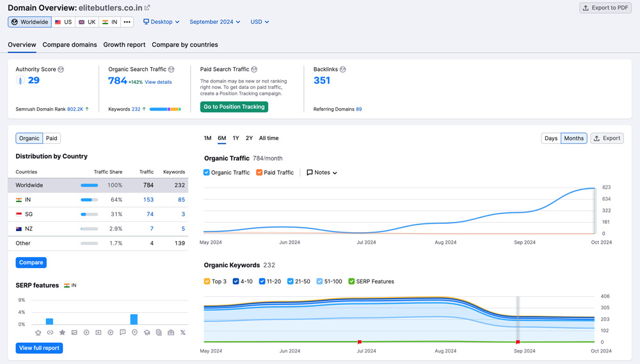Viewport: 640px width, 364px height.
Task: Click the Backlinks info globe icon
Action: (x=343, y=69)
